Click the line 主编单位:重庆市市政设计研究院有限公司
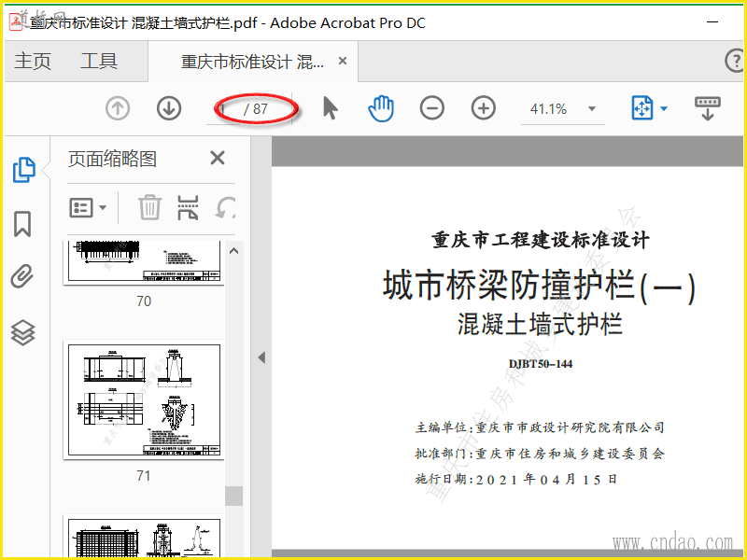Image resolution: width=747 pixels, height=560 pixels. [540, 427]
